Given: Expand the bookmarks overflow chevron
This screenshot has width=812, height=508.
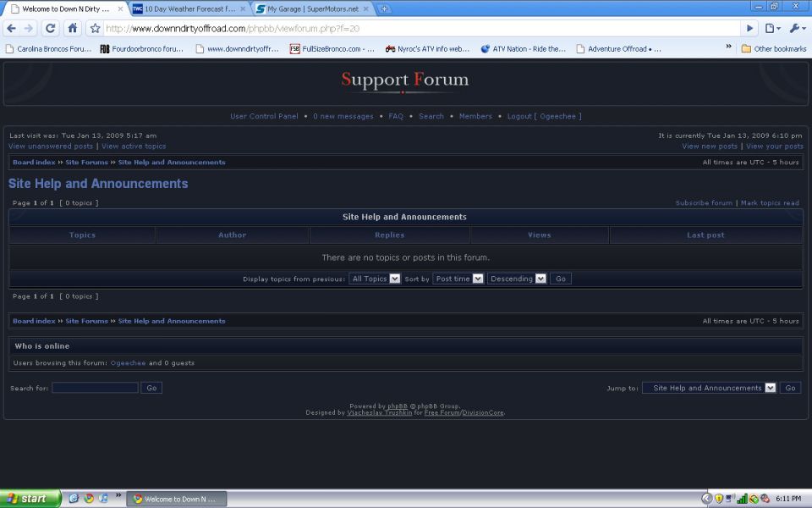Looking at the screenshot, I should click(x=728, y=47).
